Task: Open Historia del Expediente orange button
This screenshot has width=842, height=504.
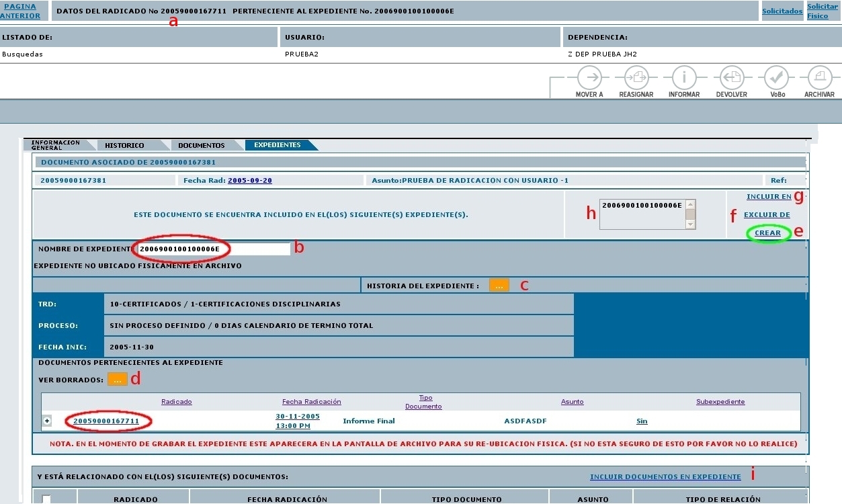Action: pyautogui.click(x=499, y=285)
